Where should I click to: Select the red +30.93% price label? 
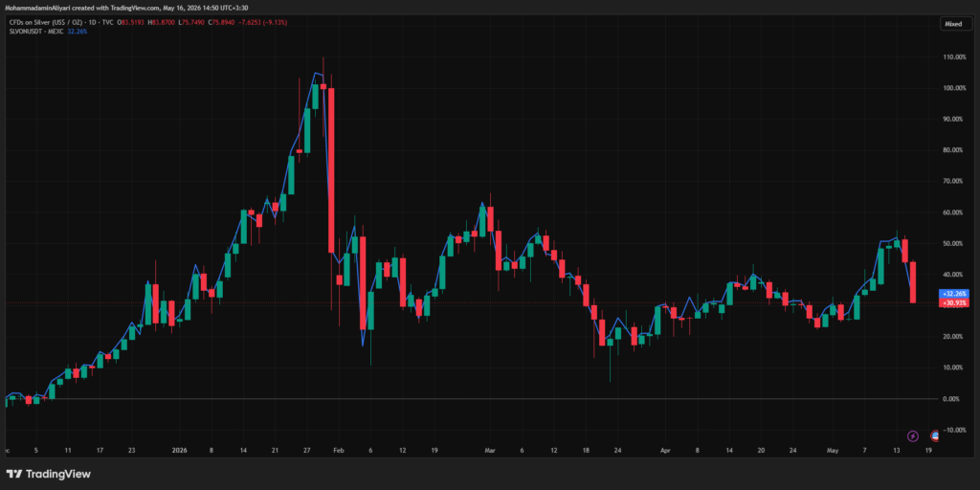(954, 302)
